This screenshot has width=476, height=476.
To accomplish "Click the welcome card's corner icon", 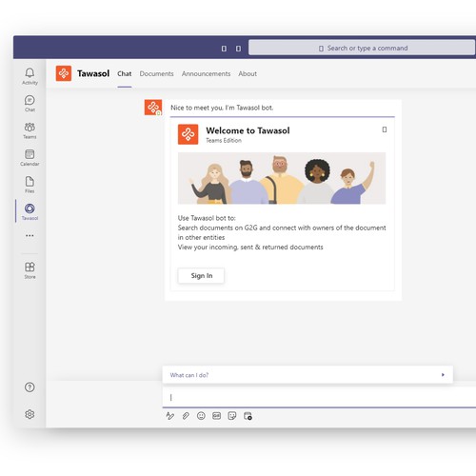I will [x=385, y=129].
